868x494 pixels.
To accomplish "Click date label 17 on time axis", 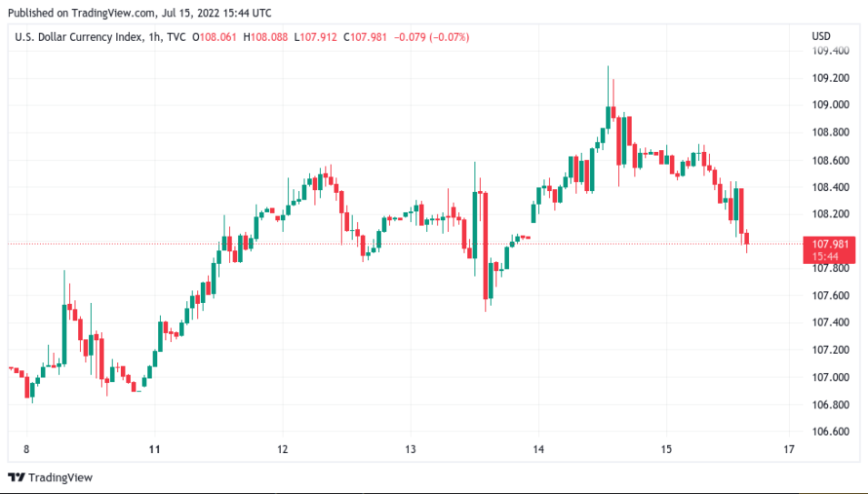I will coord(789,449).
